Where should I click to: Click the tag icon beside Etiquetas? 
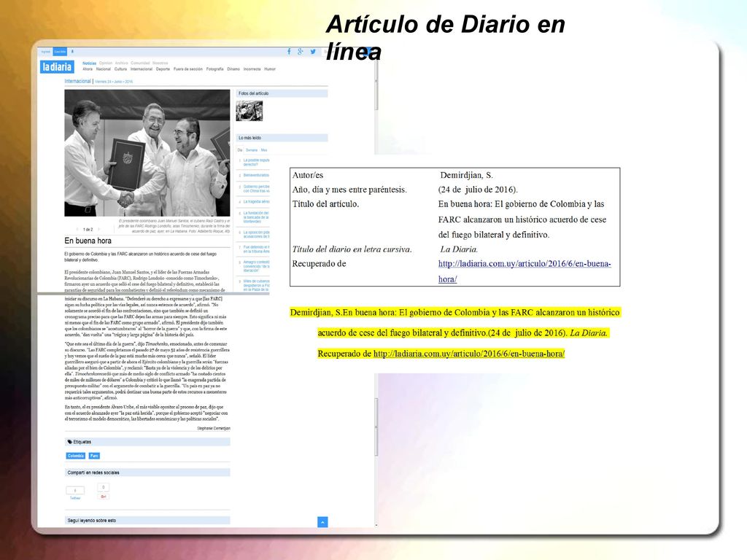70,442
